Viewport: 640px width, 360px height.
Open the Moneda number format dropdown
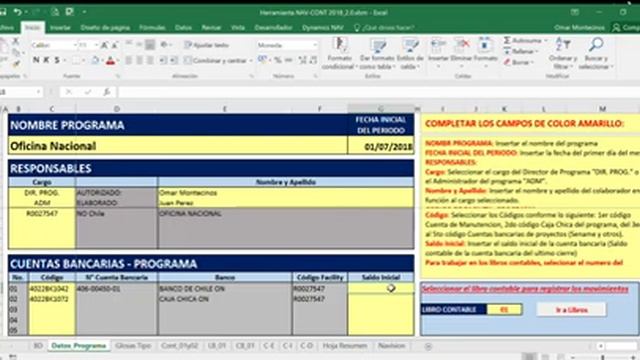(x=315, y=45)
